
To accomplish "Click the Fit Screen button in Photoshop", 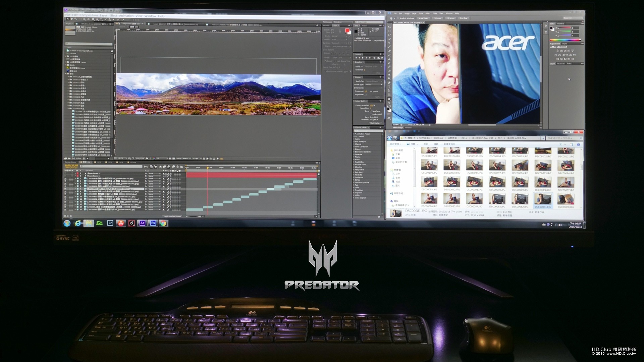I will pos(437,18).
